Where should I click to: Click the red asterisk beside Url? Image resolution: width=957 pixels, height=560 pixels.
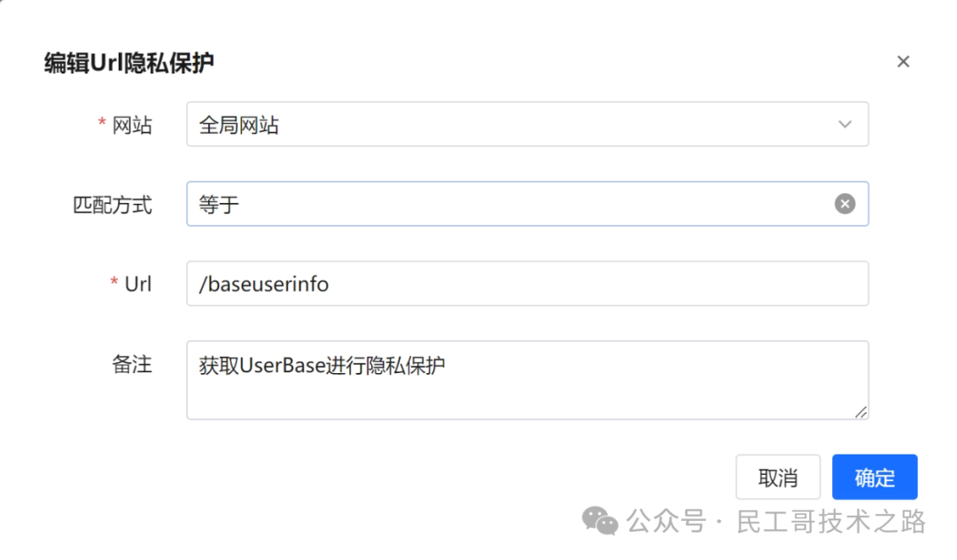coord(113,284)
